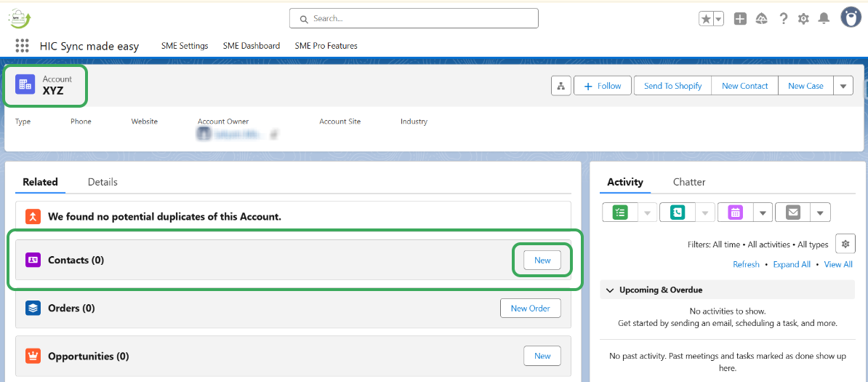Open the Email dropdown arrow
Viewport: 868px width, 382px height.
[x=821, y=212]
